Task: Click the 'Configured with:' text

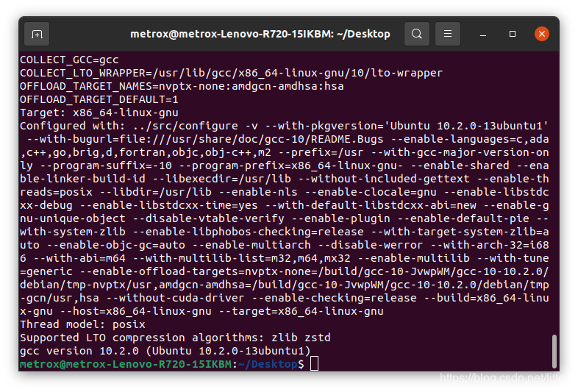Action: coord(73,126)
